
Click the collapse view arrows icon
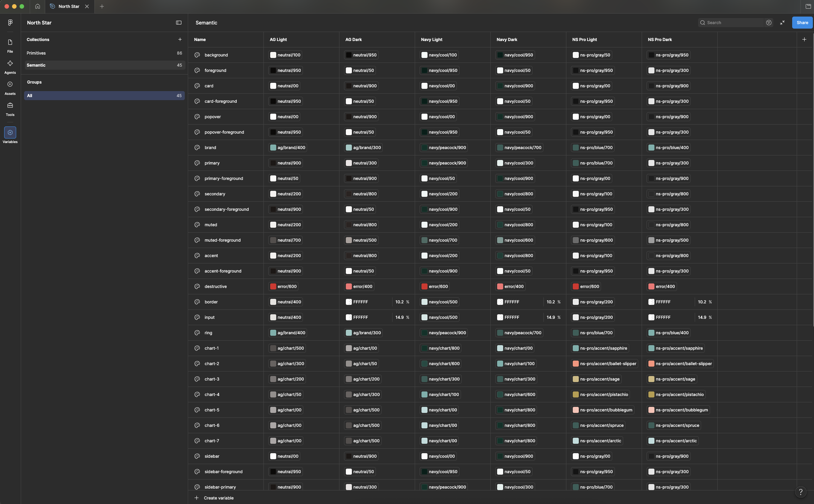point(782,23)
